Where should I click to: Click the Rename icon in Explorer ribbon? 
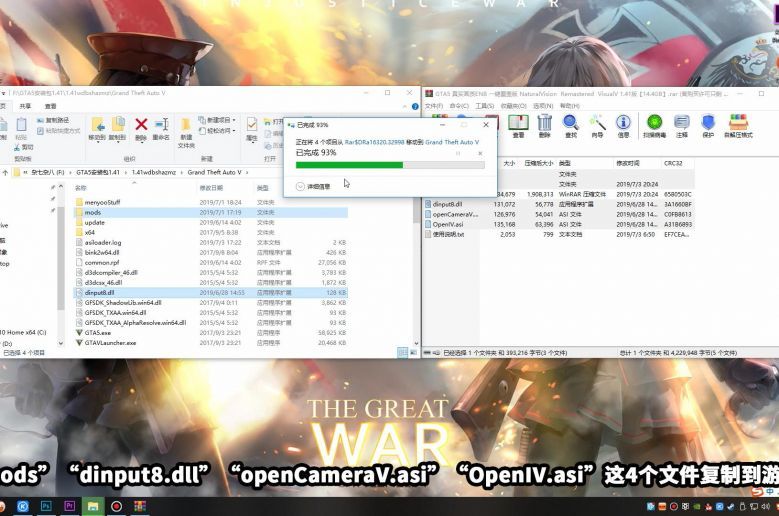(161, 125)
